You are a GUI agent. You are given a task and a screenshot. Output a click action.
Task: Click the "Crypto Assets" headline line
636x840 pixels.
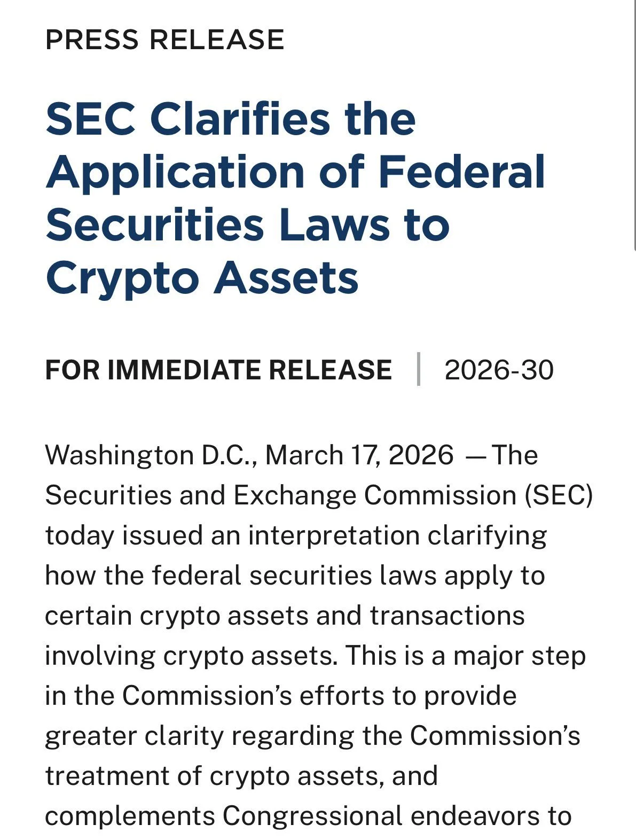tap(202, 279)
